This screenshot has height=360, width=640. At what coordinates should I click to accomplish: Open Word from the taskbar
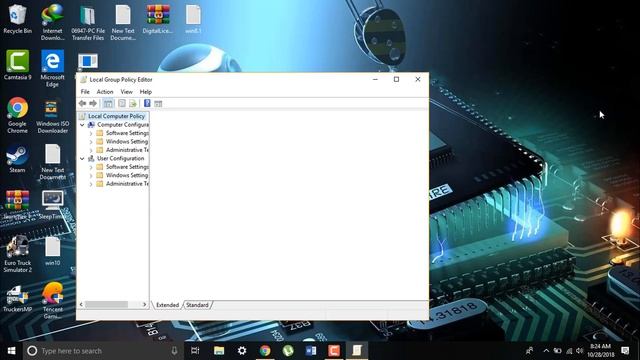[x=311, y=351]
